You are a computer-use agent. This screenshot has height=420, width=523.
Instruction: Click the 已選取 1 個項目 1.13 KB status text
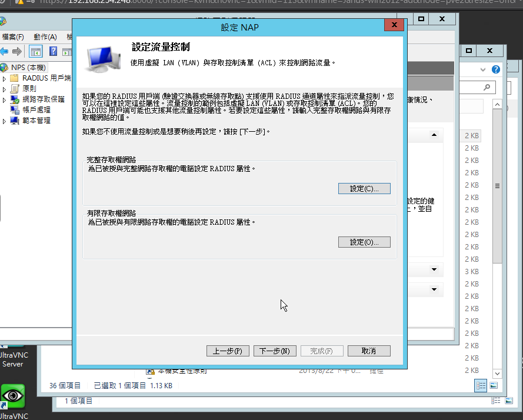pyautogui.click(x=133, y=386)
